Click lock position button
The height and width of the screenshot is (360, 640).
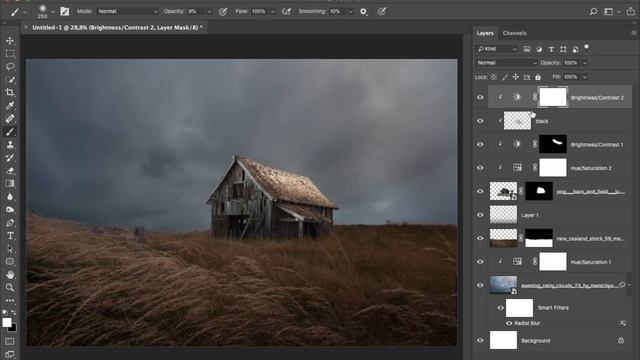(x=516, y=77)
